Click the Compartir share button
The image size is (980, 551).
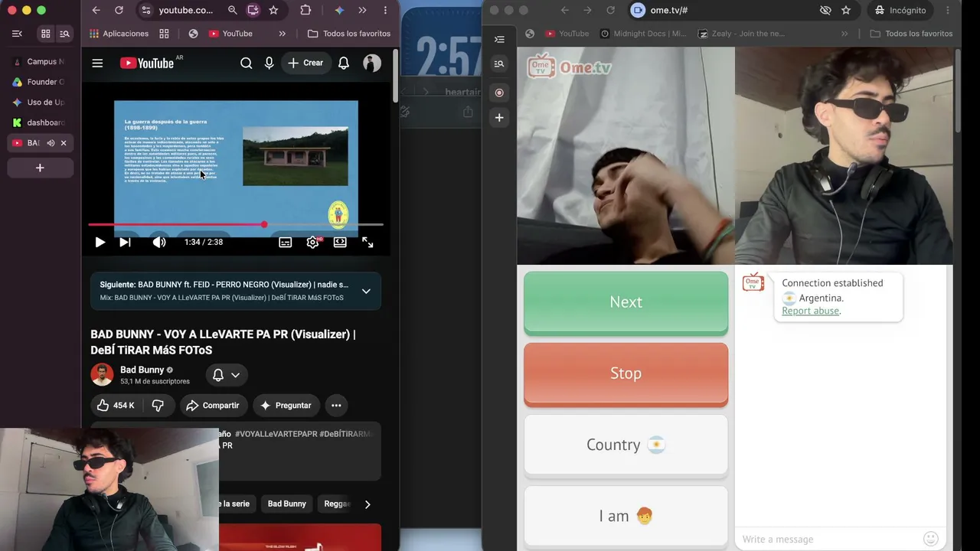tap(214, 406)
